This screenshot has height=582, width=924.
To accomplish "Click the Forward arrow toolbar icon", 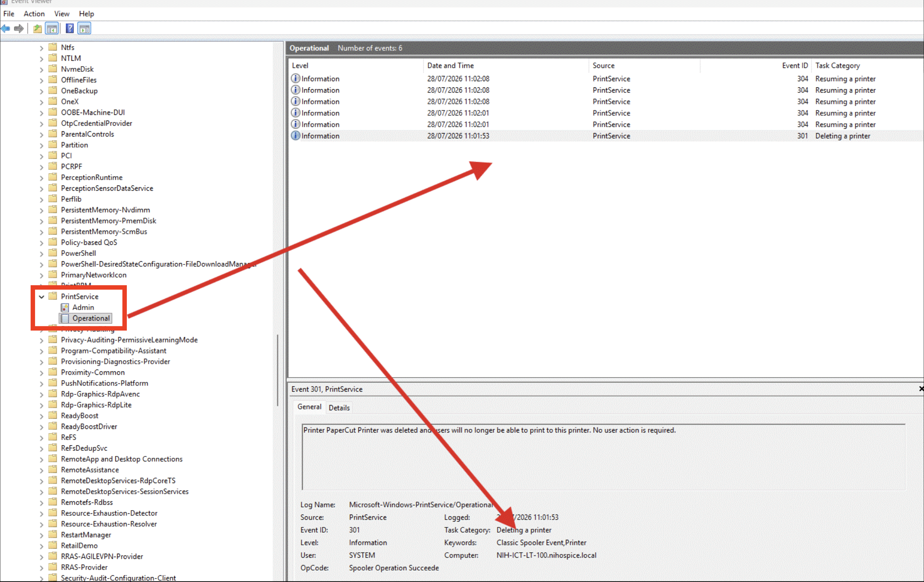I will tap(19, 29).
